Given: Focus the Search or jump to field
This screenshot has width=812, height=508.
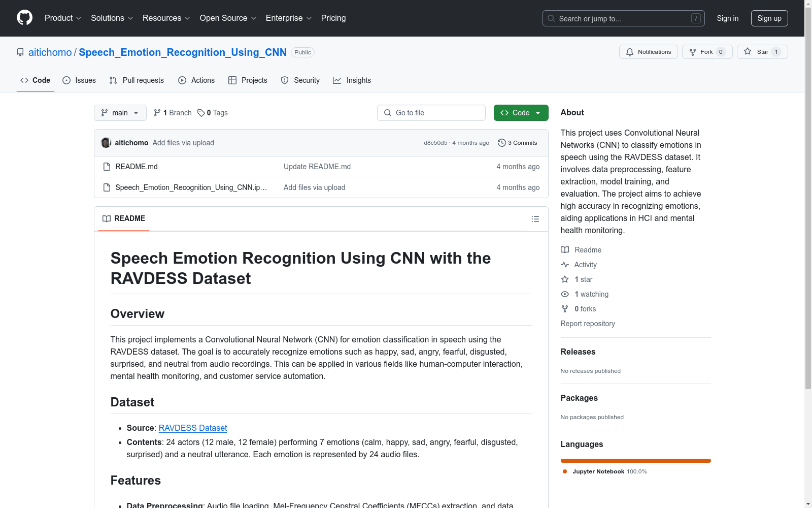Looking at the screenshot, I should point(624,18).
